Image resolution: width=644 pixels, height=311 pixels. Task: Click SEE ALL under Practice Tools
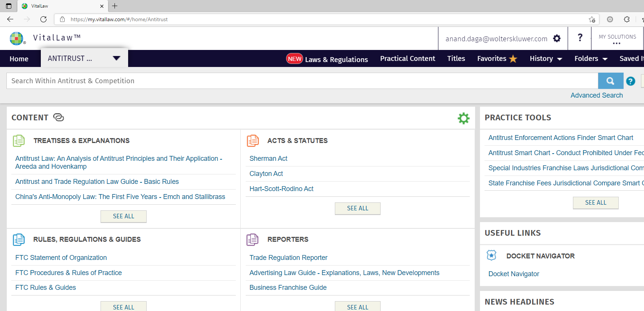click(596, 203)
